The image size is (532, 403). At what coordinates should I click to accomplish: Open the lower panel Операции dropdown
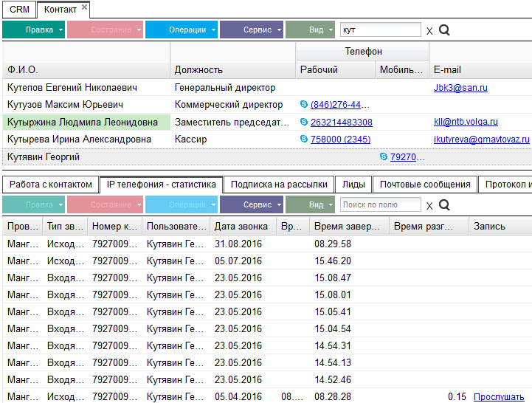coord(182,204)
